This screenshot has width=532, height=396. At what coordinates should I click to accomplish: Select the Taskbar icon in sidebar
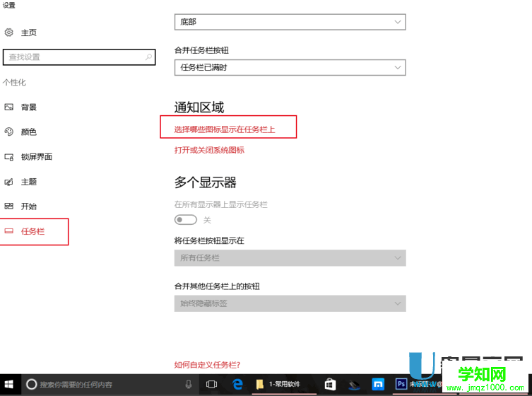8,231
